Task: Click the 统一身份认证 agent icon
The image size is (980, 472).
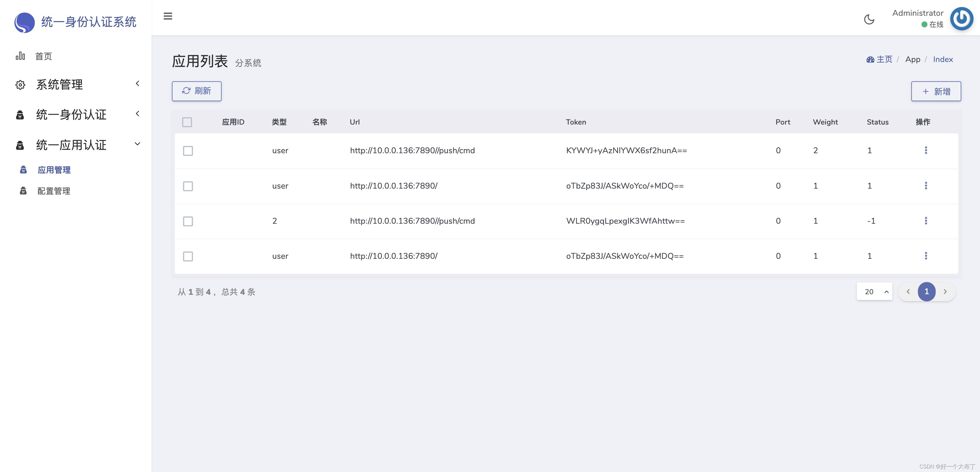Action: [x=20, y=115]
